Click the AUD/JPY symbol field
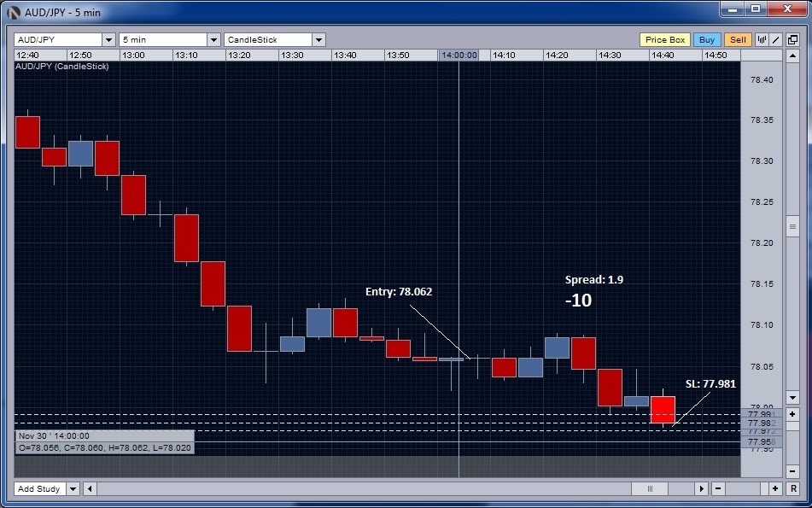 click(x=58, y=40)
